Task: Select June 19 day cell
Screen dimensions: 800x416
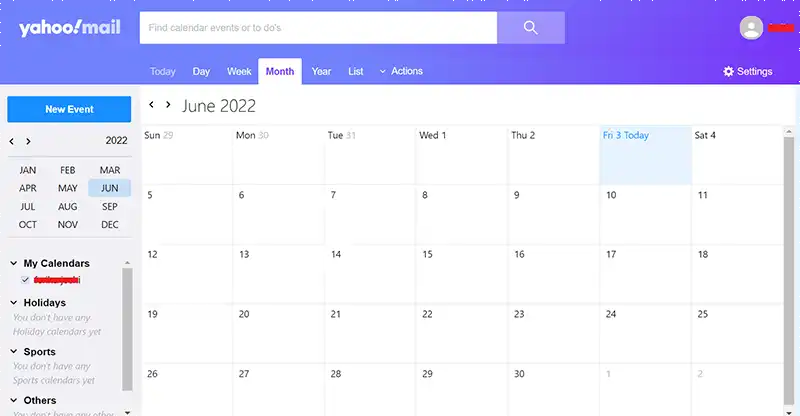Action: tap(187, 334)
